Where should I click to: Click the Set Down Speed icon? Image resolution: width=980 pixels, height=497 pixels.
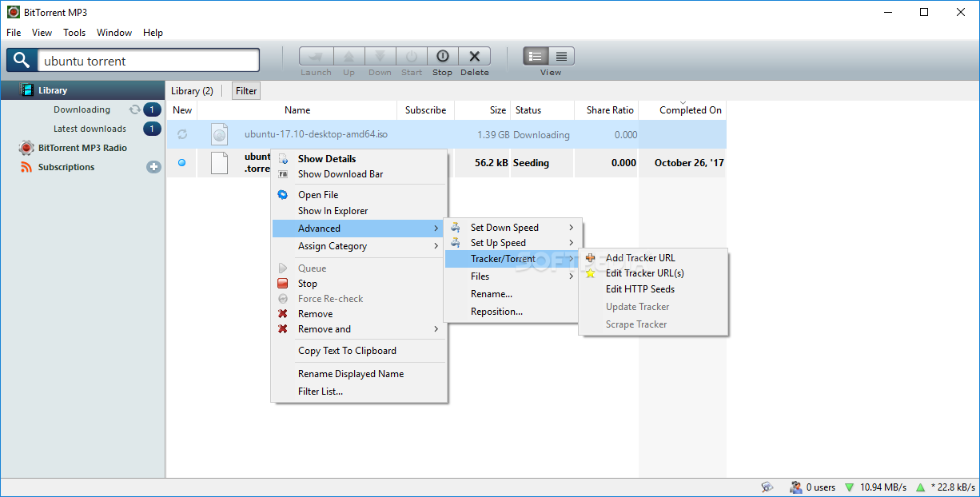(x=456, y=228)
